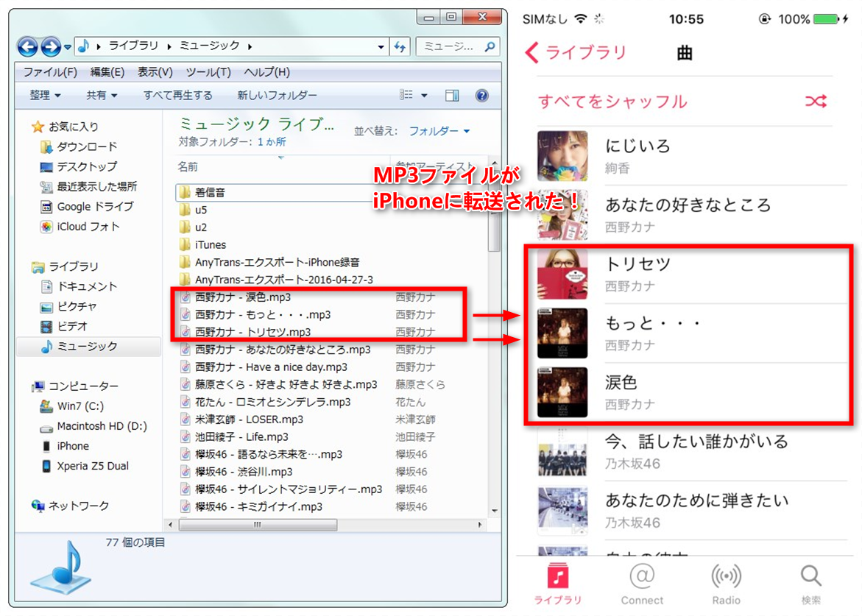The height and width of the screenshot is (616, 862).
Task: Open the 並べ替え フォルダー dropdown
Action: click(439, 131)
